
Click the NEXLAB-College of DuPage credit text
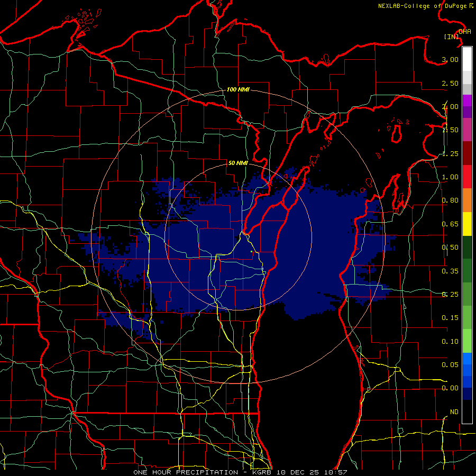pyautogui.click(x=426, y=6)
